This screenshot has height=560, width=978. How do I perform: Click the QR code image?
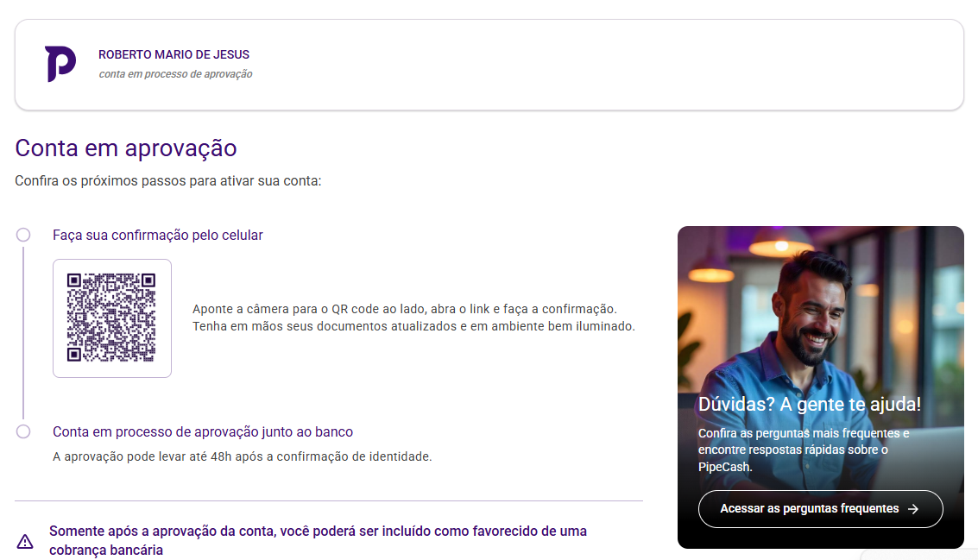pyautogui.click(x=112, y=318)
